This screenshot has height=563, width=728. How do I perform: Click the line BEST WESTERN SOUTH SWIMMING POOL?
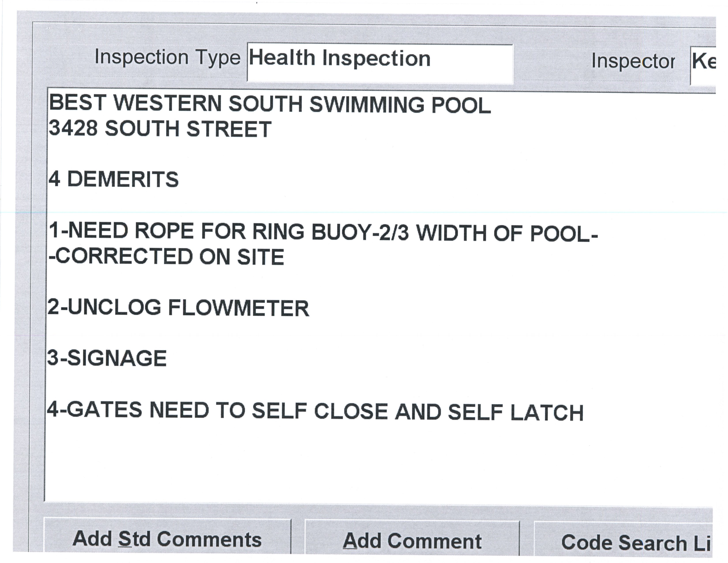tap(270, 104)
